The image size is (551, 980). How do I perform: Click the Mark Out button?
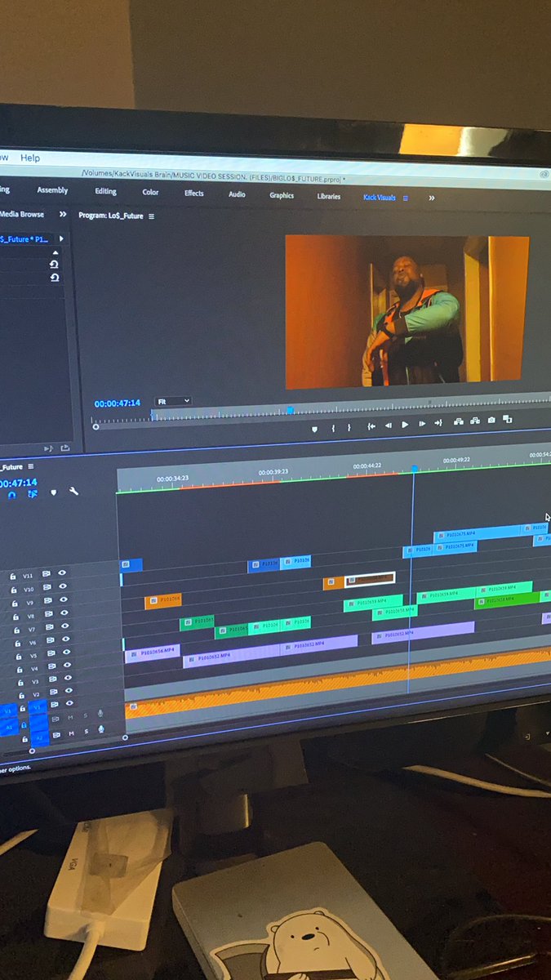[x=349, y=427]
